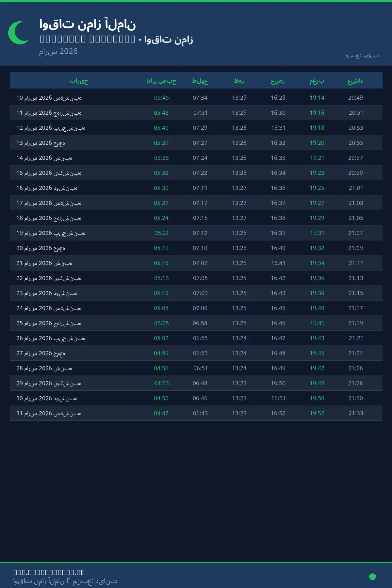
Task: Click the sunrise column header (طلوع)
Action: point(200,81)
